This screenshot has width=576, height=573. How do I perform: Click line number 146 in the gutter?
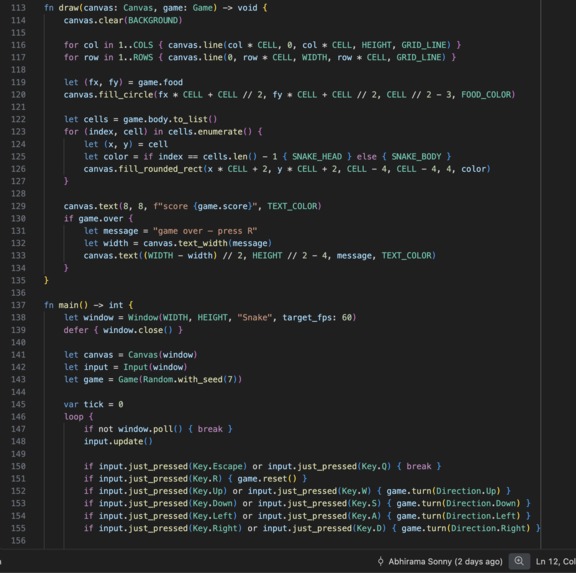(x=18, y=417)
